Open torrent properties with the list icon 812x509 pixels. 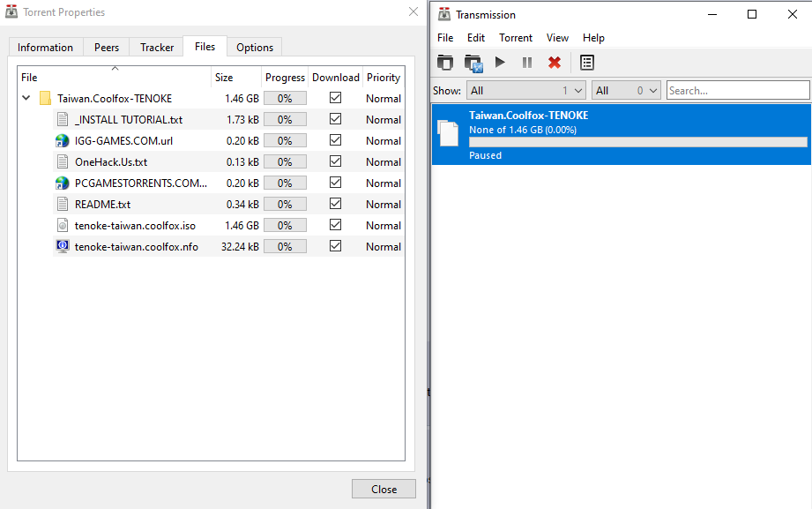pos(586,63)
